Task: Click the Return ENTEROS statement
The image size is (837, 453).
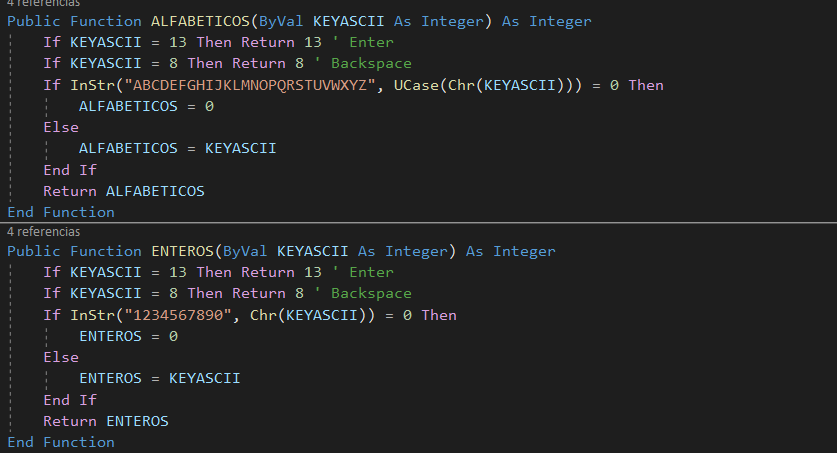Action: tap(105, 421)
